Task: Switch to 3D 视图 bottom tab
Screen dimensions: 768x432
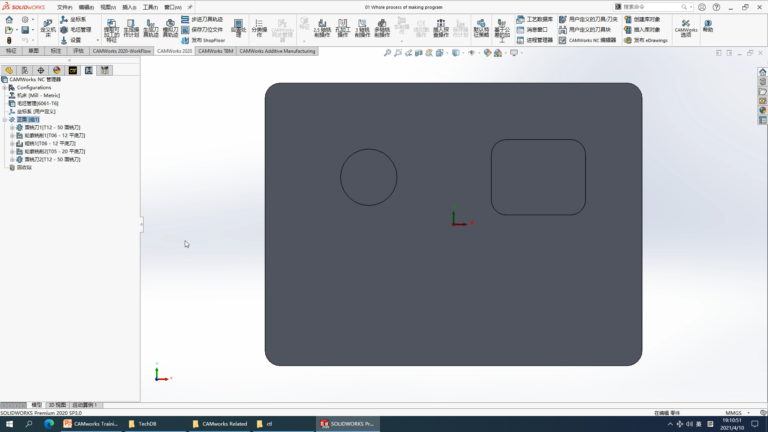Action: [57, 405]
